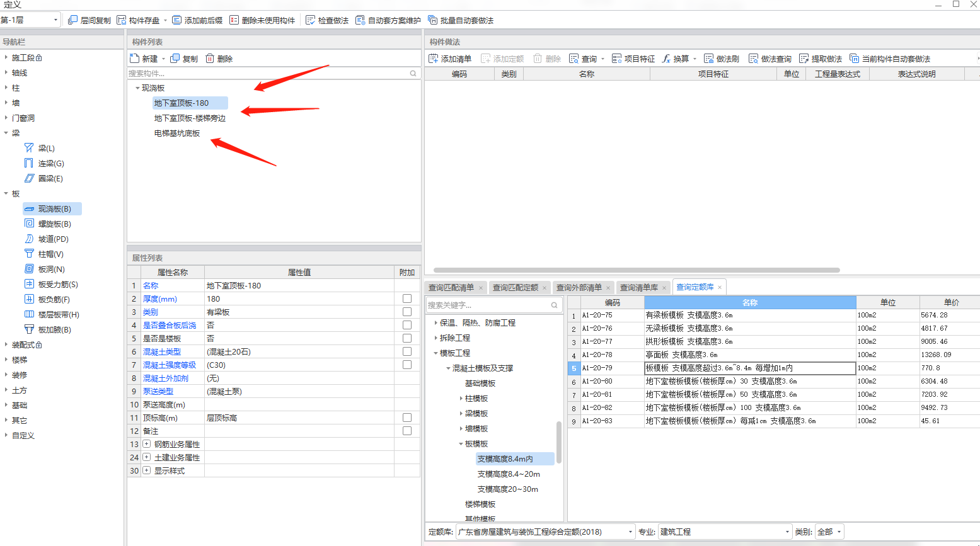This screenshot has height=546, width=980.
Task: Click 删除未使用构件 icon
Action: pyautogui.click(x=234, y=20)
